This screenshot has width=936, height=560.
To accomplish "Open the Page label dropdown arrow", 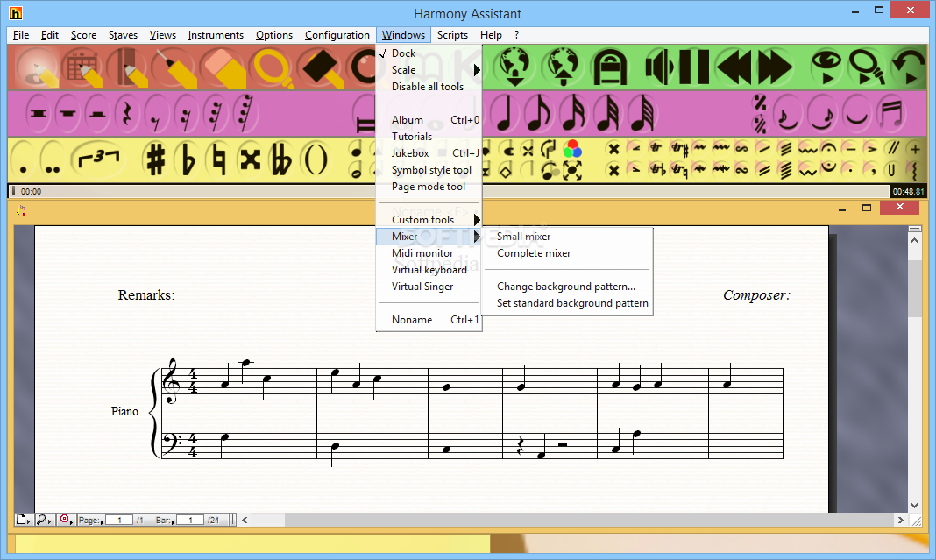I will click(102, 522).
